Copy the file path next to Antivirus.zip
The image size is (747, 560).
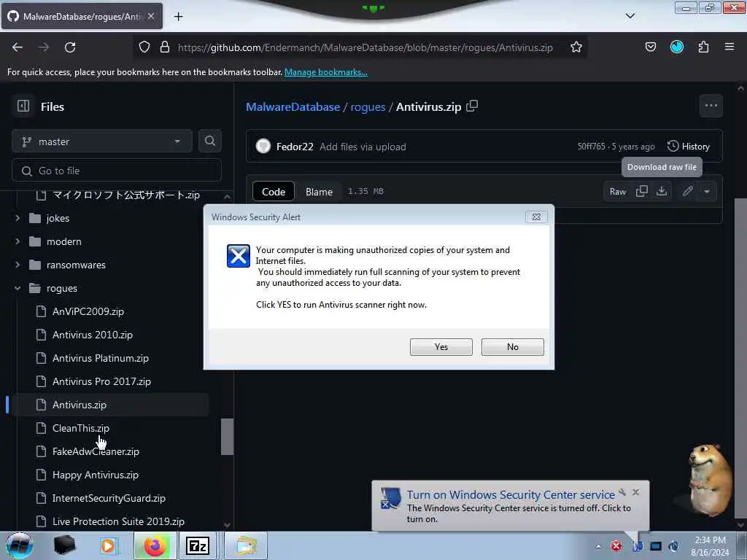pos(472,106)
